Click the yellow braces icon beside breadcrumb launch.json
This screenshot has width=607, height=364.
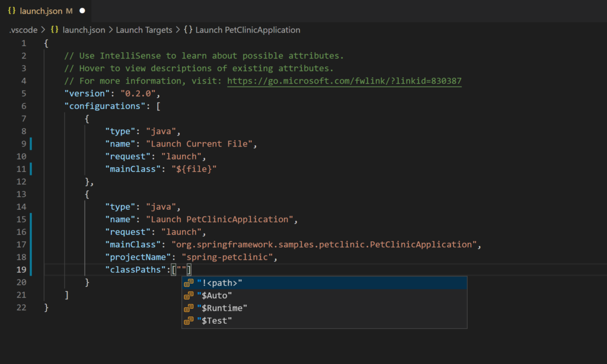click(x=54, y=30)
